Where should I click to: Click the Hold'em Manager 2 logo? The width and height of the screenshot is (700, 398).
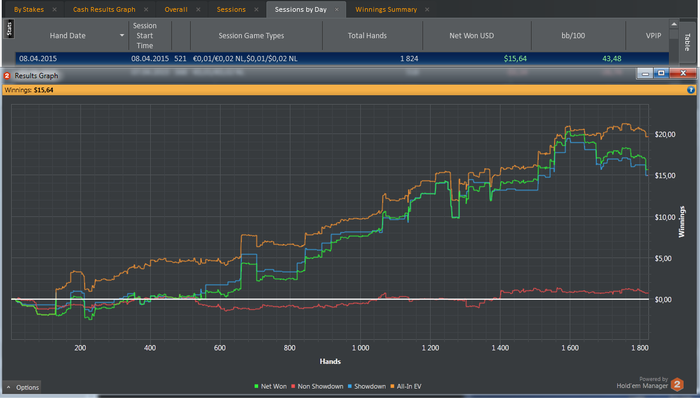tap(677, 384)
